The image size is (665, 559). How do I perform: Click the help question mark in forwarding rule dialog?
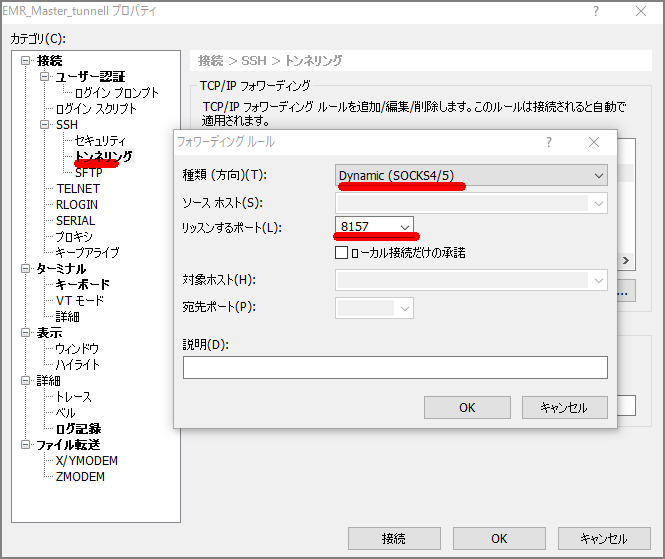point(549,142)
